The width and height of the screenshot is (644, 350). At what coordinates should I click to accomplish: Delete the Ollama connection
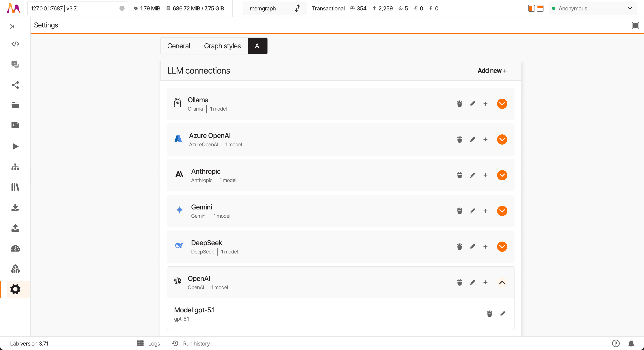click(459, 104)
